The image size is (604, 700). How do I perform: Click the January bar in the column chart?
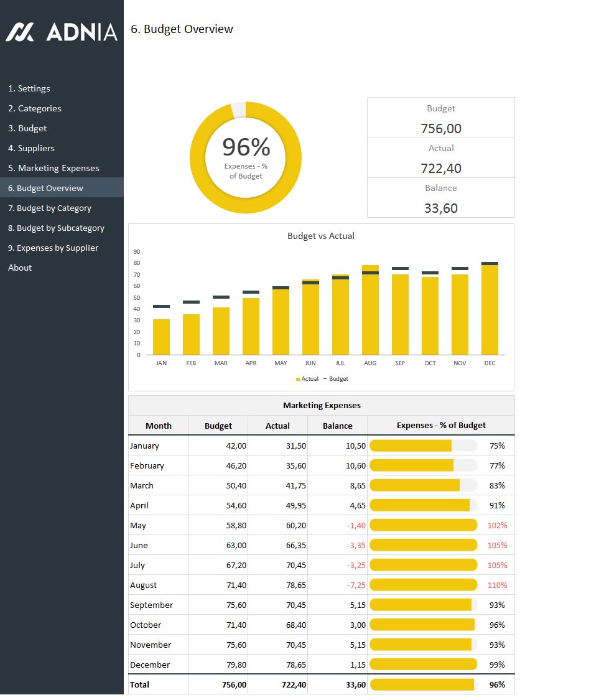tap(161, 336)
